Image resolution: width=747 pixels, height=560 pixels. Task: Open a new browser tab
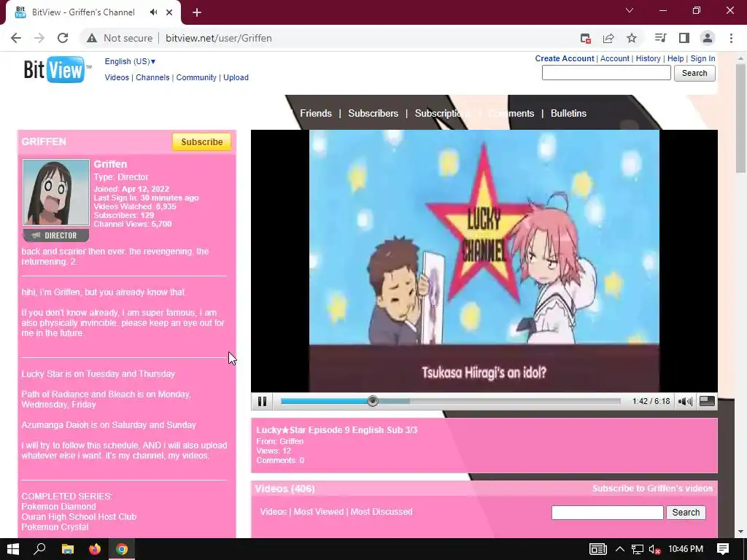click(197, 12)
